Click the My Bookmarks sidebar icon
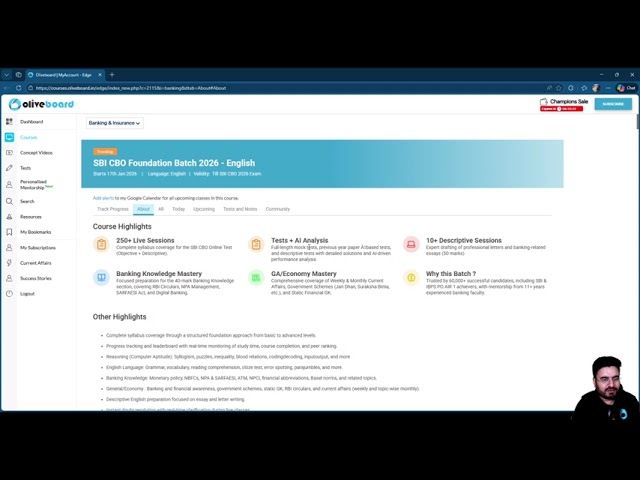The width and height of the screenshot is (640, 480). 9,232
